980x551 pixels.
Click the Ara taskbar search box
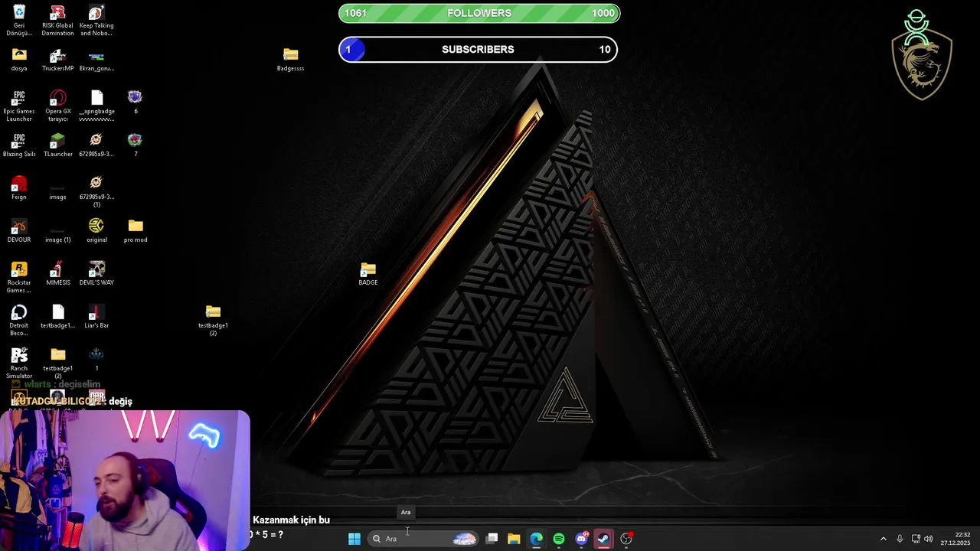425,539
